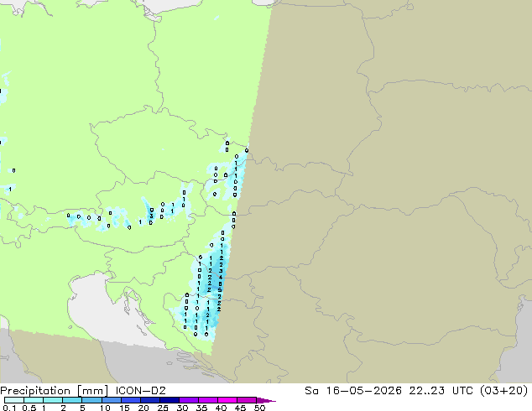Click the 20–25 mm legend color swatch
This screenshot has width=532, height=411.
(x=150, y=400)
